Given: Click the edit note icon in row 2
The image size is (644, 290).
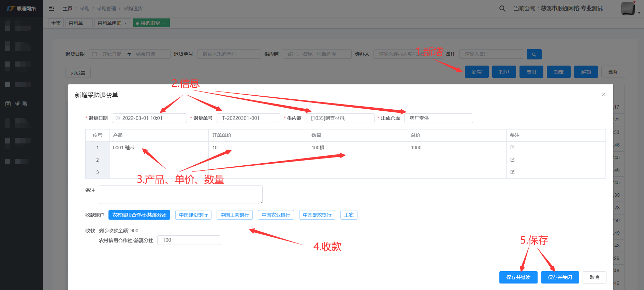Looking at the screenshot, I should click(x=512, y=160).
